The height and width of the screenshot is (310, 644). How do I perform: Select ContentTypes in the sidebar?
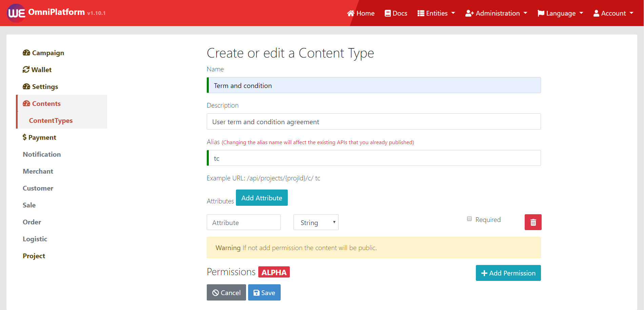coord(51,120)
